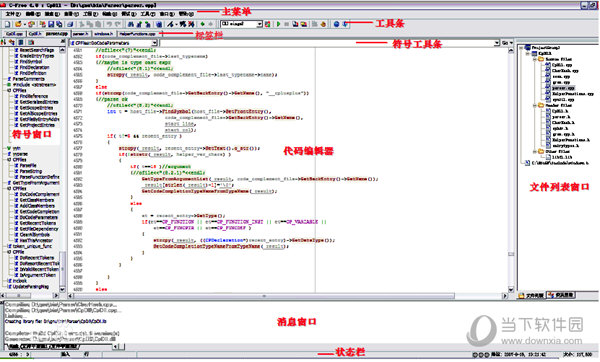Screen dimensions: 600x362
Task: Open the 工具 menu in menu bar
Action: tap(148, 14)
